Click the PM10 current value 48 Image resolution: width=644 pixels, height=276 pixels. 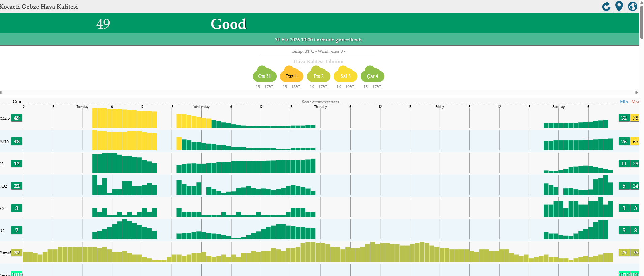click(17, 142)
